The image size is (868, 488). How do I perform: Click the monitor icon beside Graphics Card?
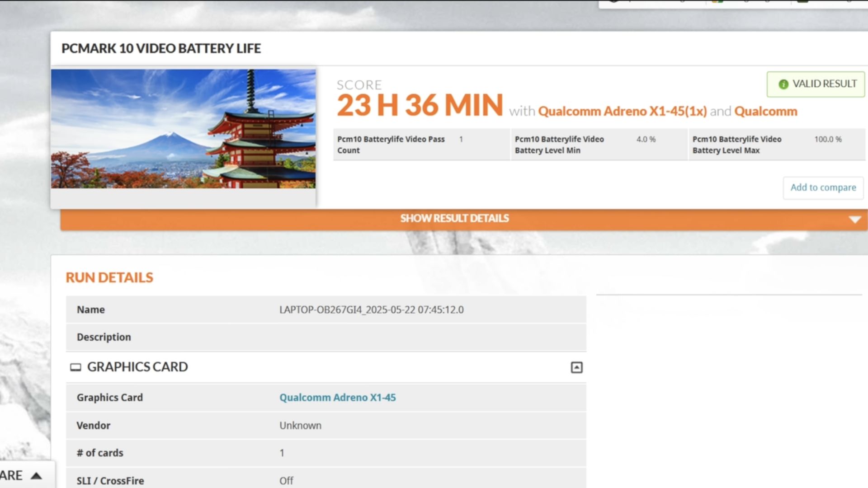75,367
